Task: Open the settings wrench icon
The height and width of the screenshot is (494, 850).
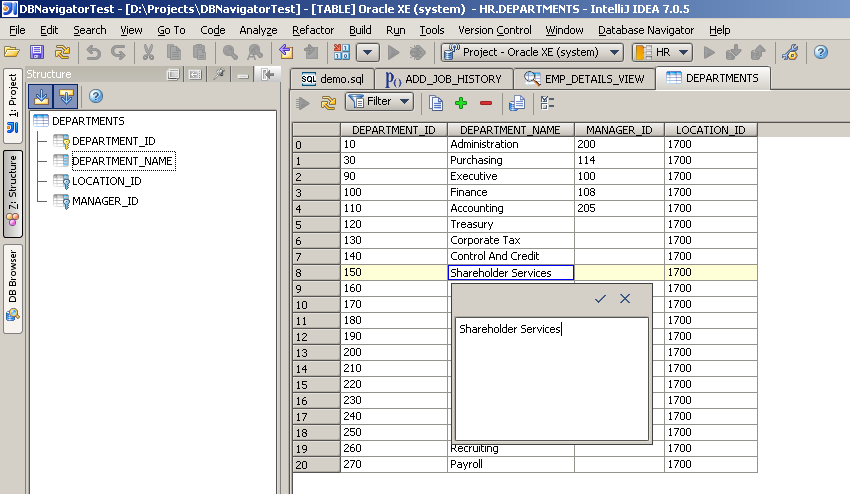Action: coord(790,53)
